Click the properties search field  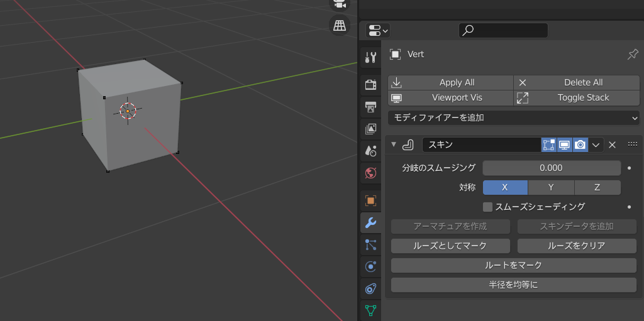coord(503,30)
